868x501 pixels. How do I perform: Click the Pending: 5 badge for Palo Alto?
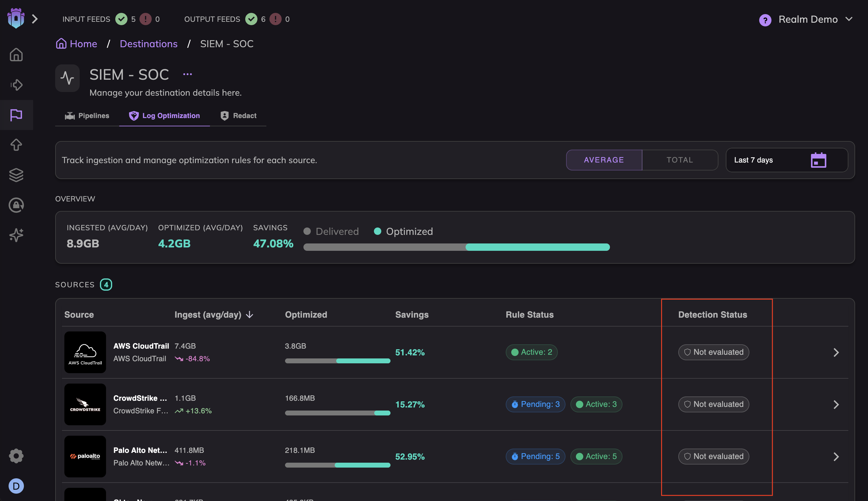535,456
